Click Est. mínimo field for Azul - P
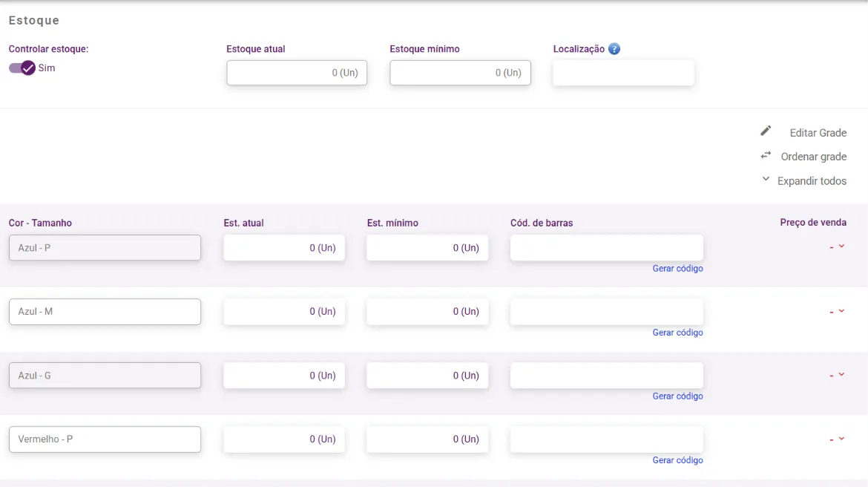Screen dimensions: 868x487 [427, 248]
